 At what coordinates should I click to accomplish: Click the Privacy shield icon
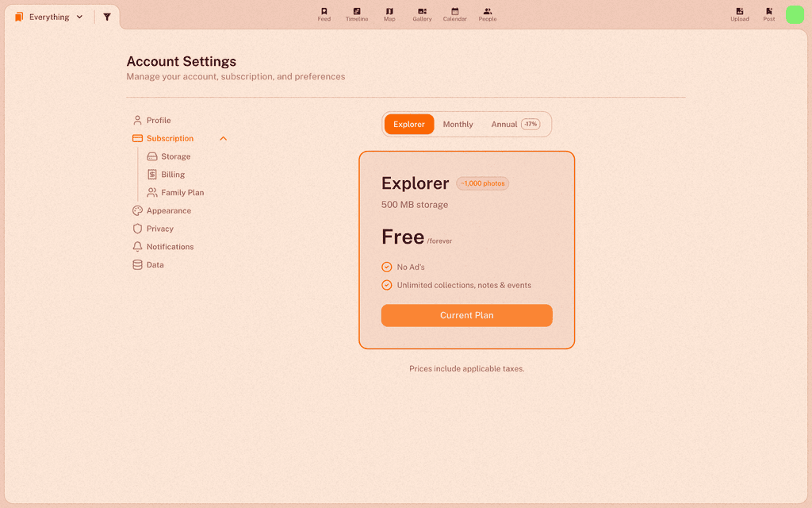pos(137,229)
